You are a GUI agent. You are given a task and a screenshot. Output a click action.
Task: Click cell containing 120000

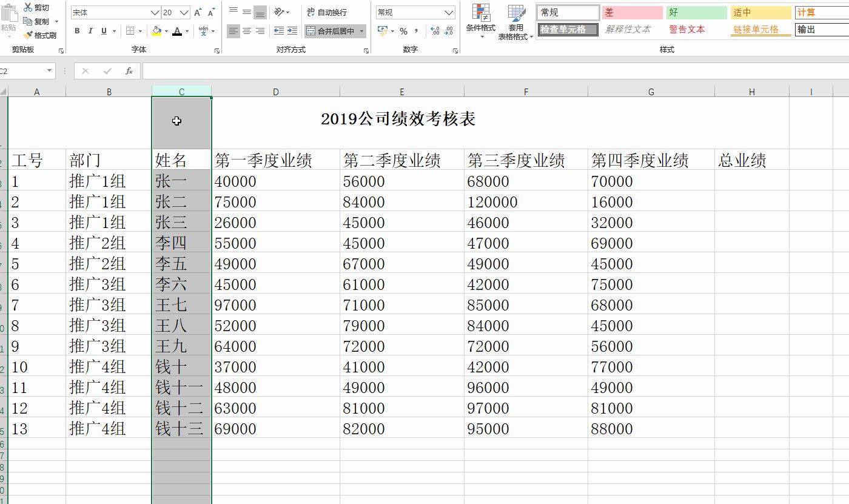click(x=525, y=201)
